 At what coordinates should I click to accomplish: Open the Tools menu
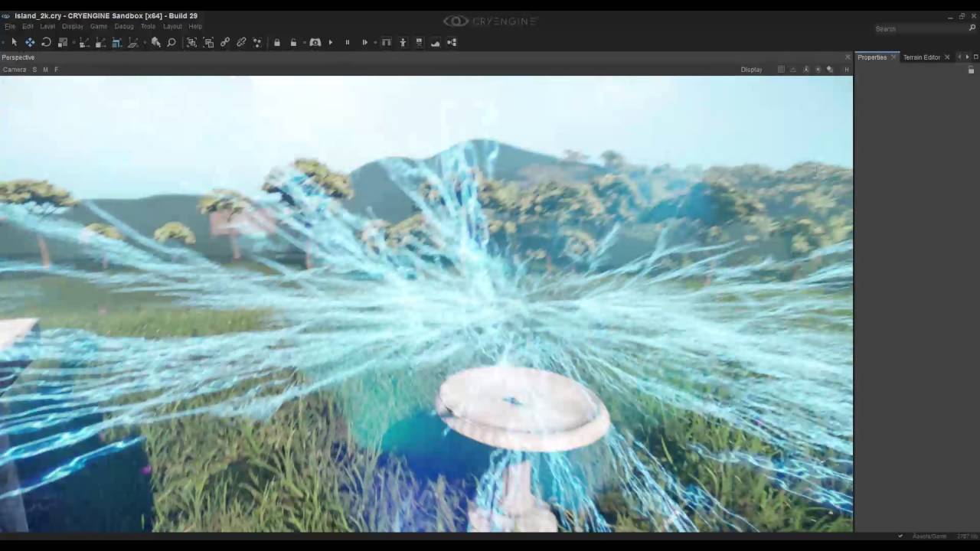148,27
